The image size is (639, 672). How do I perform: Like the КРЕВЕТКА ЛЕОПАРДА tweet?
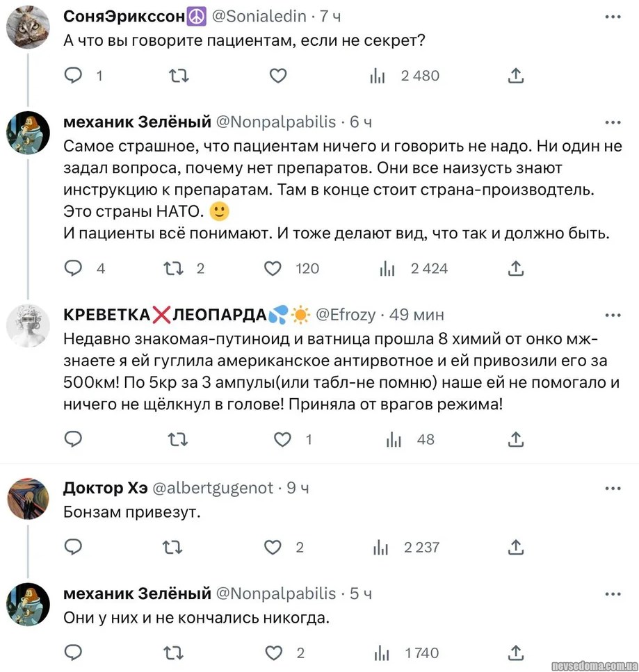[282, 439]
